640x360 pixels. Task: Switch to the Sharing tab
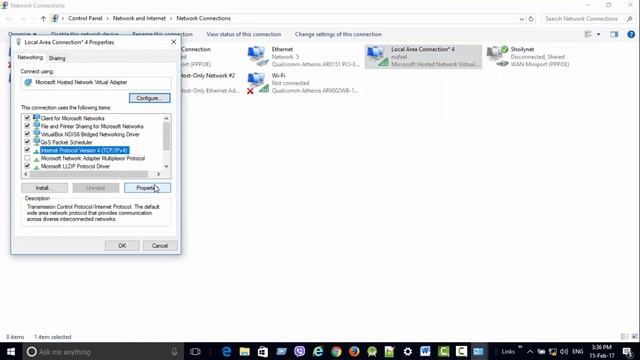[57, 58]
